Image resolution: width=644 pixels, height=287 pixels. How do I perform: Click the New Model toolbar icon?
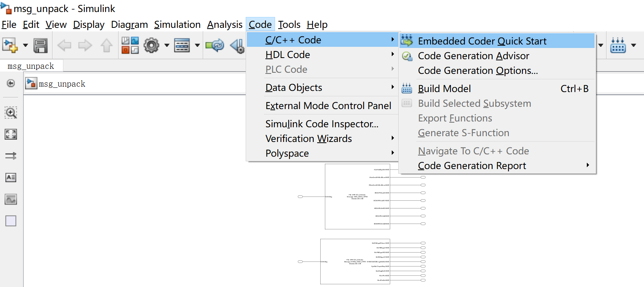click(x=10, y=45)
